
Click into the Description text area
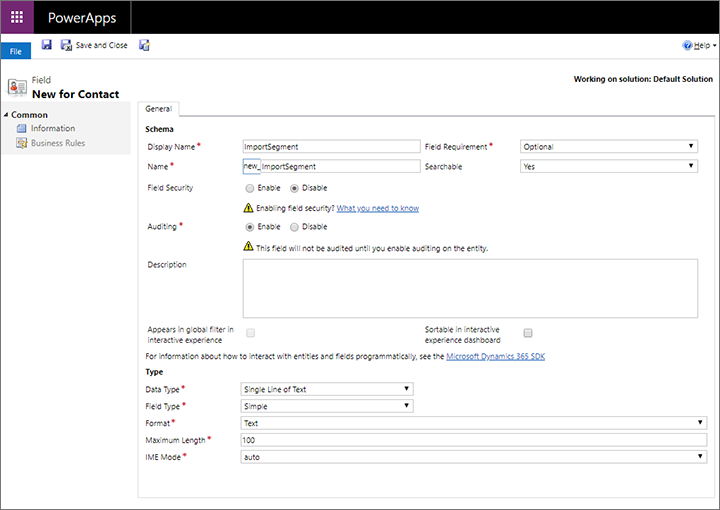tap(470, 288)
